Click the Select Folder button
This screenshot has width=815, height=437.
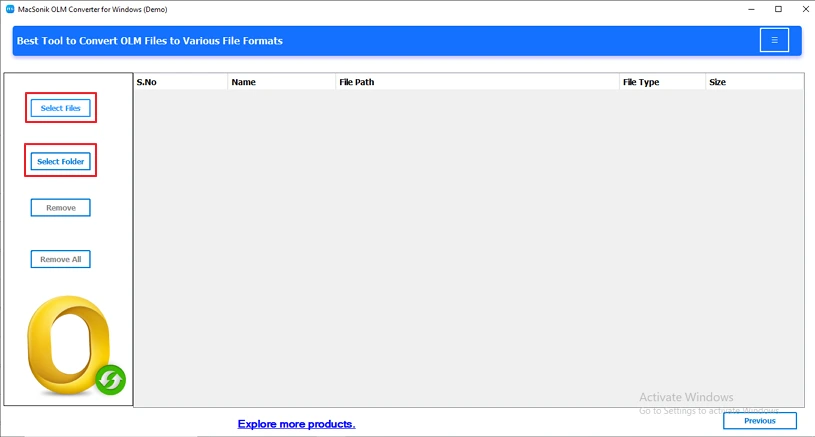coord(60,162)
